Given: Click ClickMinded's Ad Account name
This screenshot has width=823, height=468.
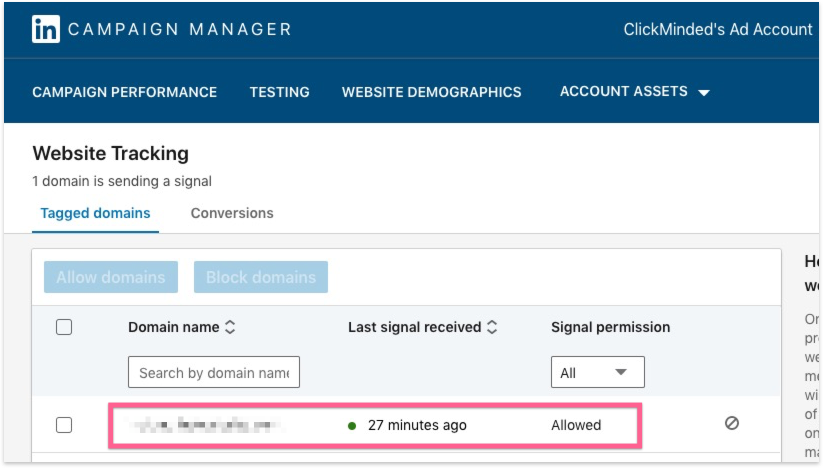Looking at the screenshot, I should (x=717, y=29).
